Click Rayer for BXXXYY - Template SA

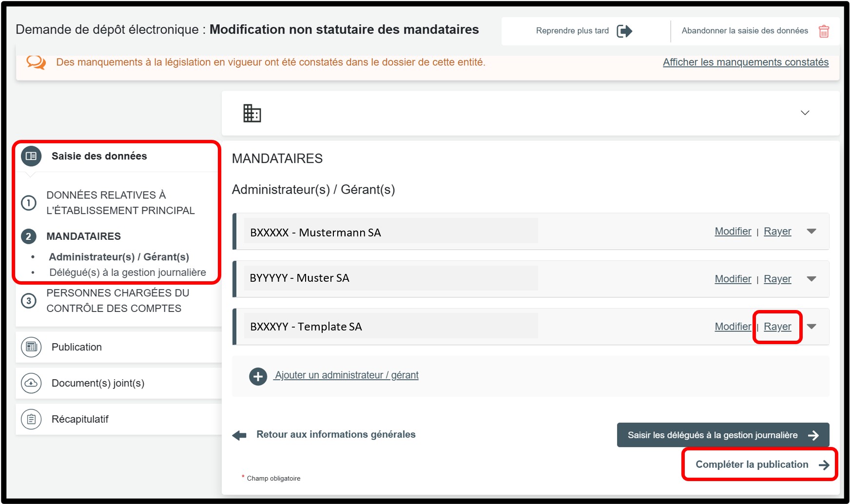777,327
